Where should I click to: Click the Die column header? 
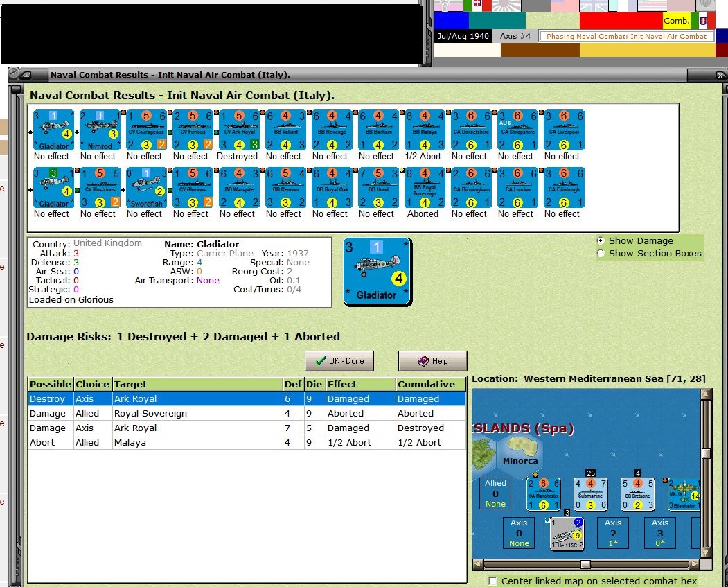[x=314, y=384]
